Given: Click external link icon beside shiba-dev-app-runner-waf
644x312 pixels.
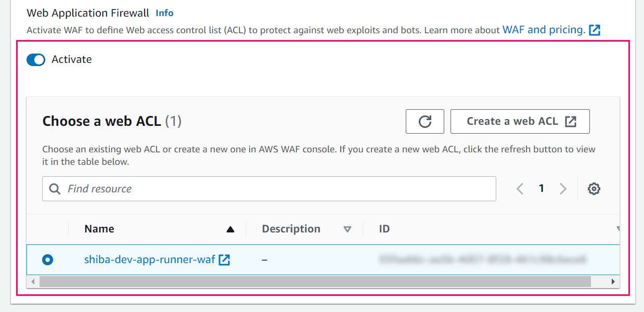Looking at the screenshot, I should 224,259.
